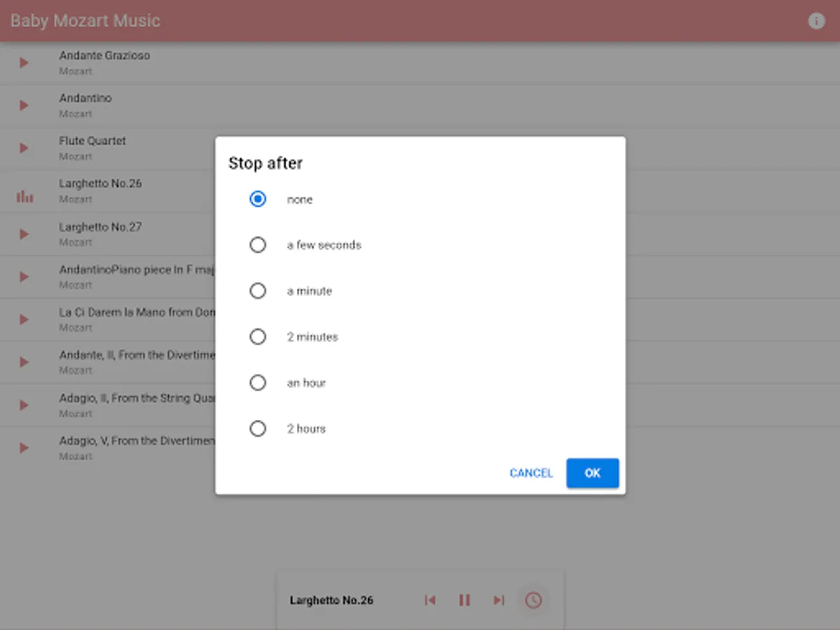The image size is (840, 630).
Task: Skip to previous track
Action: tap(430, 600)
